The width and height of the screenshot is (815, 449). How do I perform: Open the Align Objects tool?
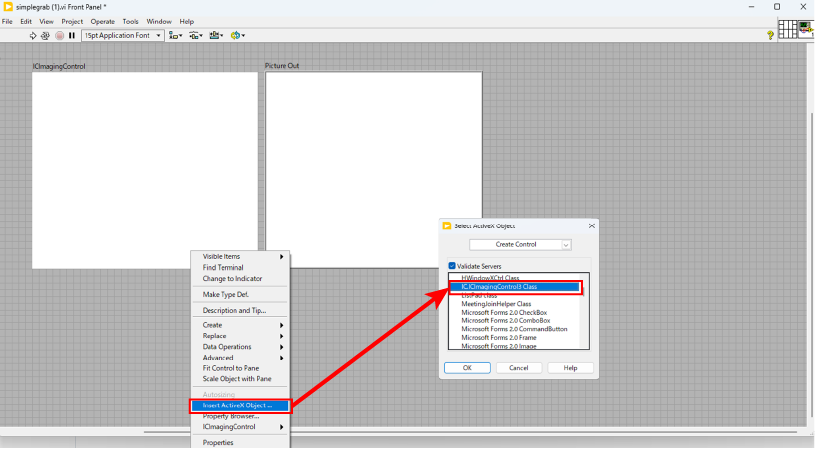175,36
